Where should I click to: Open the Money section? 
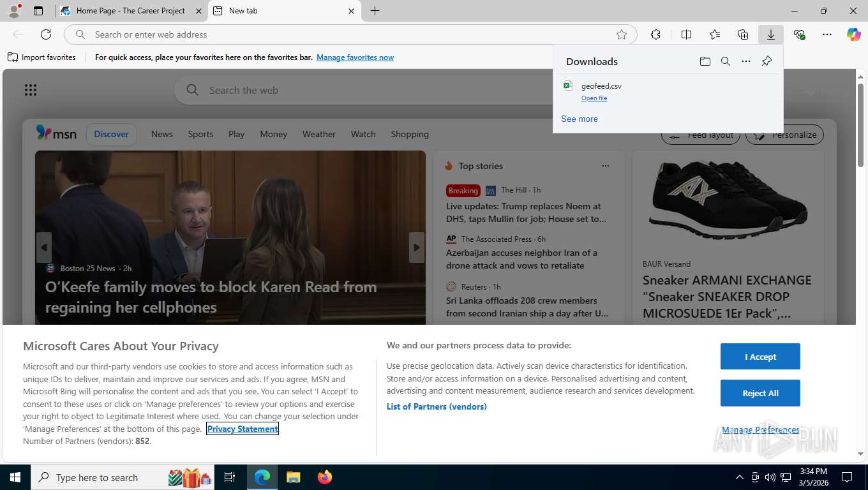coord(274,134)
